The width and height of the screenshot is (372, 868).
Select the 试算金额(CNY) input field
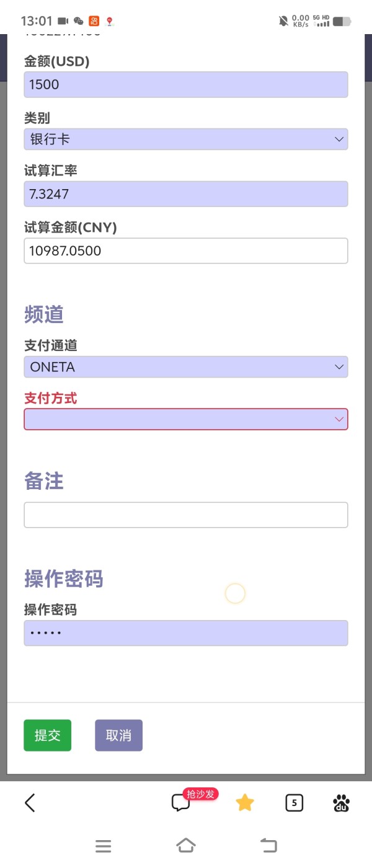(185, 251)
